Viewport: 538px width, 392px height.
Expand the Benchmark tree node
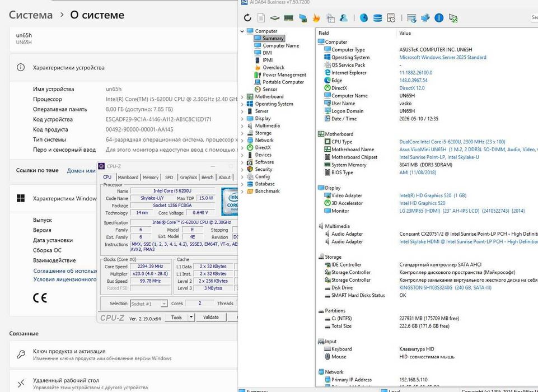click(242, 191)
